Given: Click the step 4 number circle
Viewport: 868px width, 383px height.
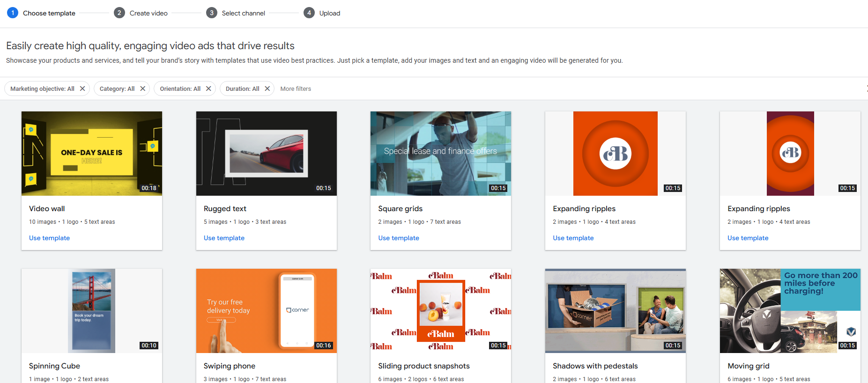Looking at the screenshot, I should click(x=309, y=13).
